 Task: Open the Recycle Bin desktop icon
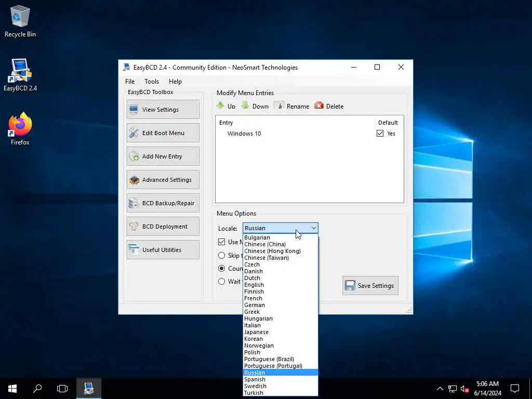[20, 21]
